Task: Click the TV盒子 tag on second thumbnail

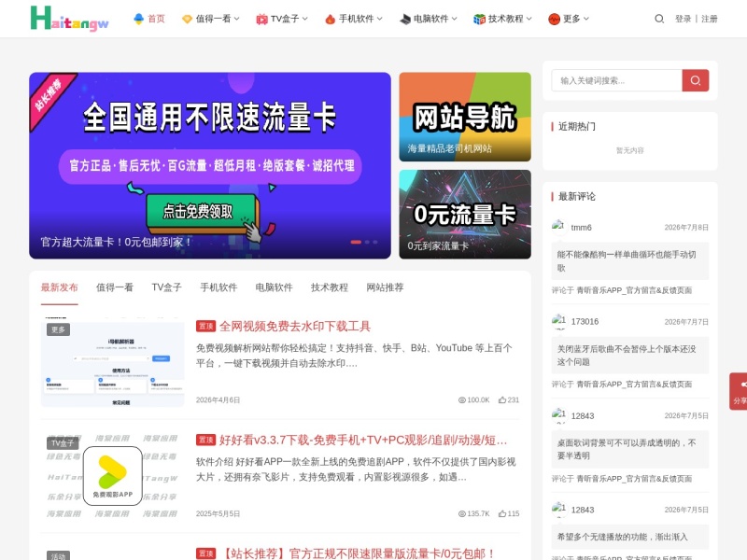Action: pyautogui.click(x=62, y=443)
